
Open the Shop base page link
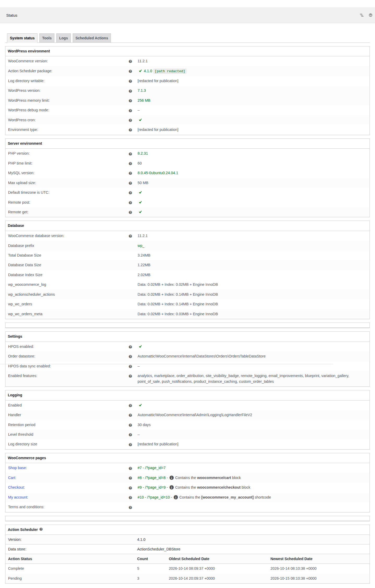17,468
